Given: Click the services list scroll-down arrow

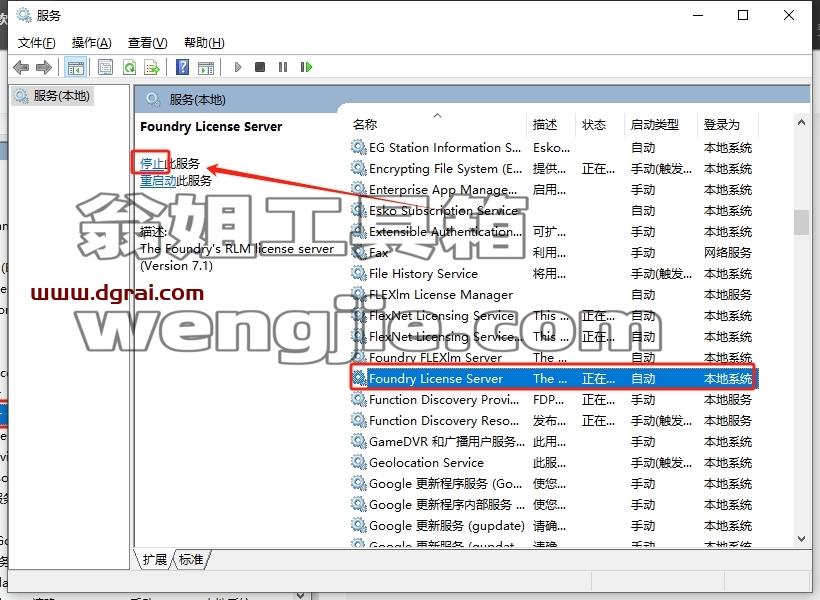Looking at the screenshot, I should point(801,539).
